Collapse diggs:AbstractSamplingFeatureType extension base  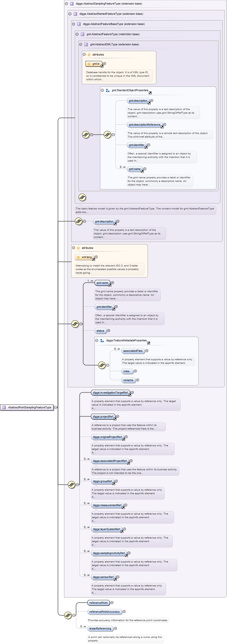click(66, 4)
